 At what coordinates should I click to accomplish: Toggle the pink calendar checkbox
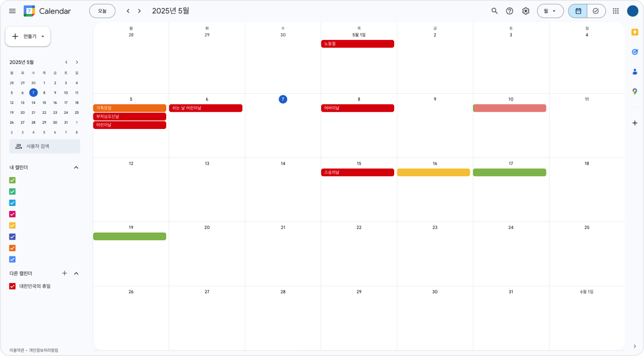click(12, 214)
